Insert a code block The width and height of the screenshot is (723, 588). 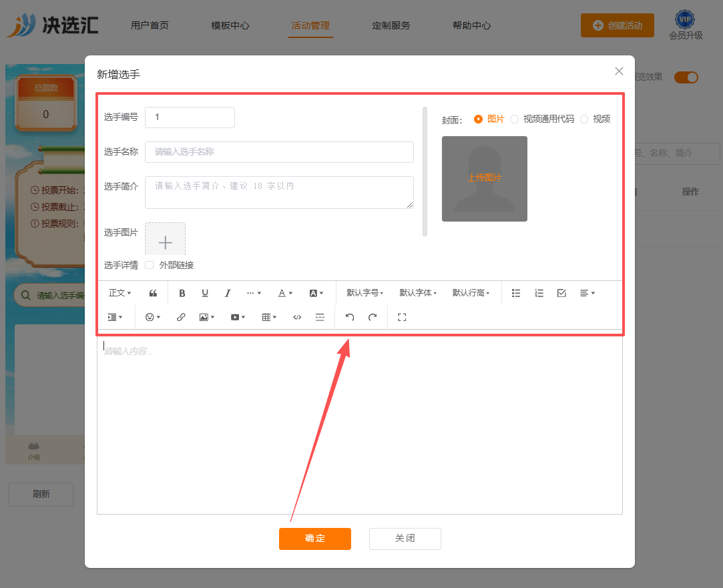[297, 317]
